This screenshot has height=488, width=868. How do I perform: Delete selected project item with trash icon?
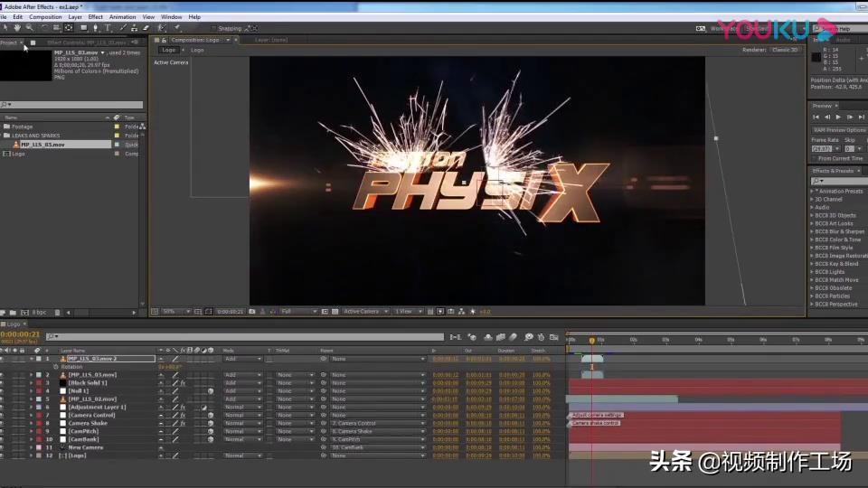tap(57, 313)
